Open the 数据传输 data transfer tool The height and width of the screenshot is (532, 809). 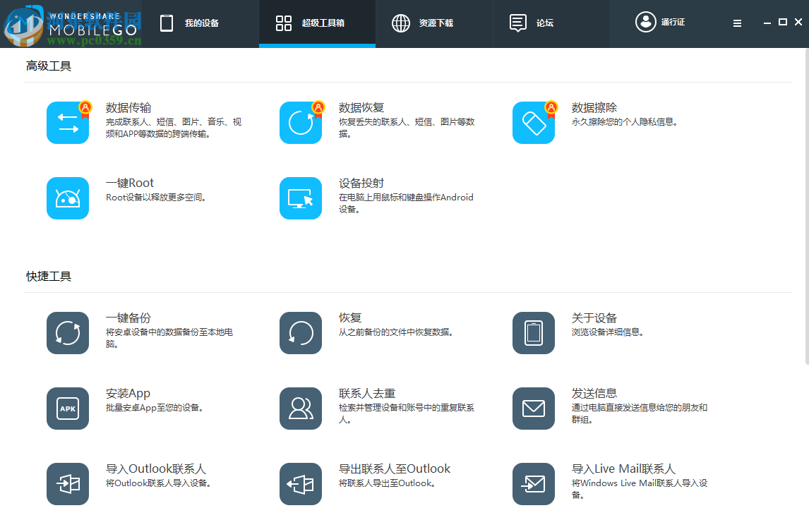pos(68,123)
